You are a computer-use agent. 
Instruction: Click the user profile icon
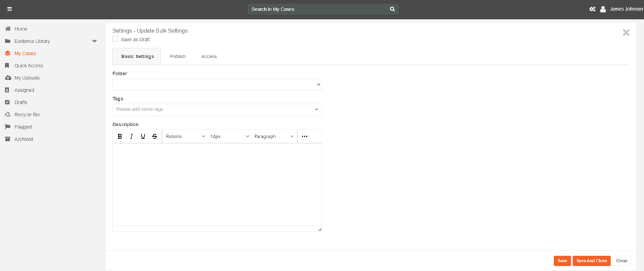click(603, 9)
